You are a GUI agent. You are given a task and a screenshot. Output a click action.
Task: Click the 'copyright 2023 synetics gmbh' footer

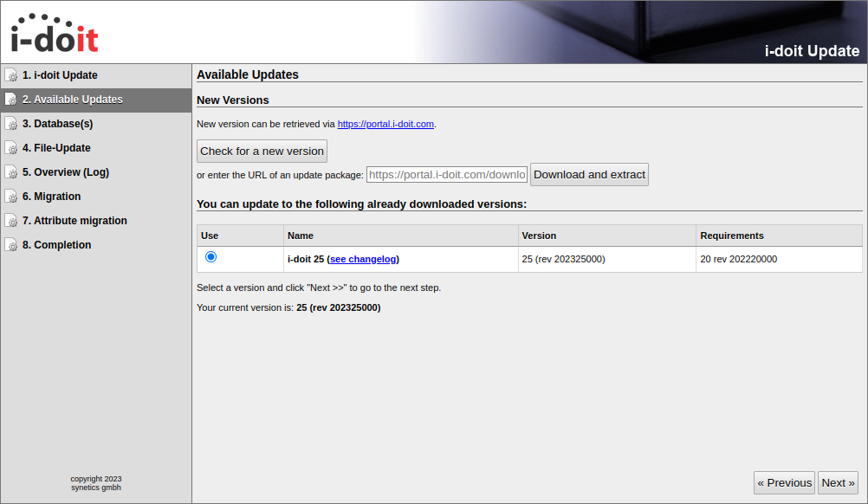96,483
